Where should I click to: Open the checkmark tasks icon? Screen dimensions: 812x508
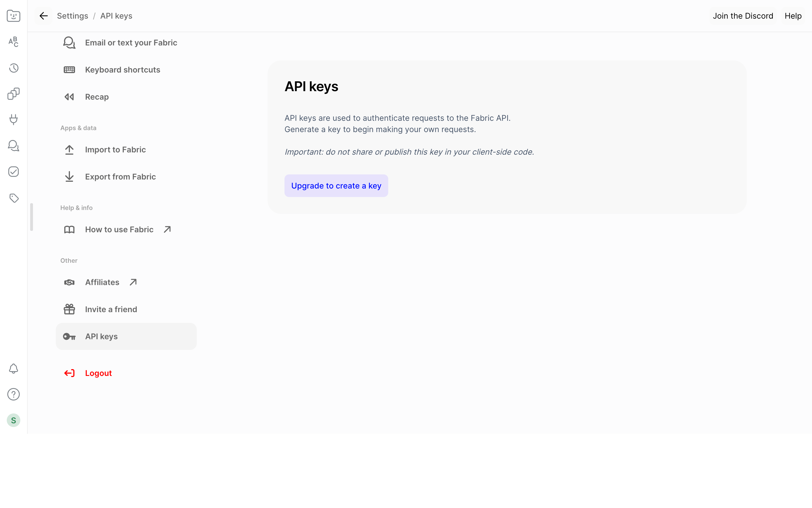(14, 172)
